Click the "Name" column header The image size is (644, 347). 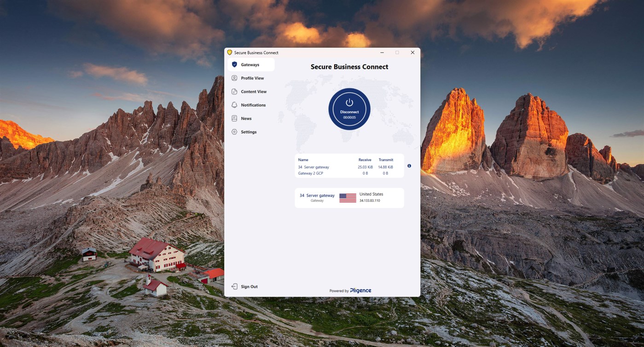point(303,160)
